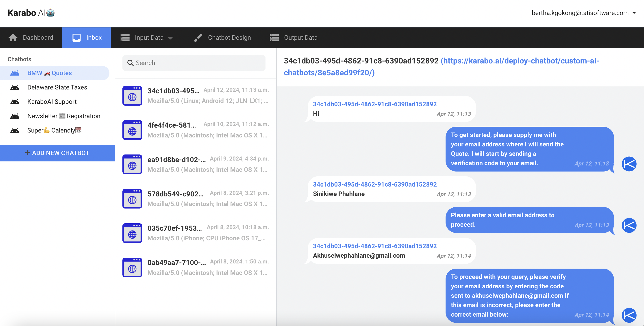Click the Karabo avatar beside verification message
The height and width of the screenshot is (326, 644).
[x=629, y=315]
